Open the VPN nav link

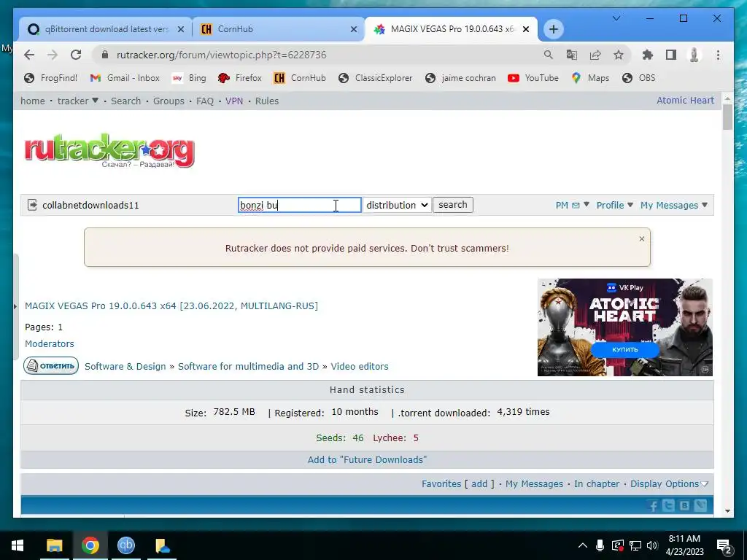point(234,101)
